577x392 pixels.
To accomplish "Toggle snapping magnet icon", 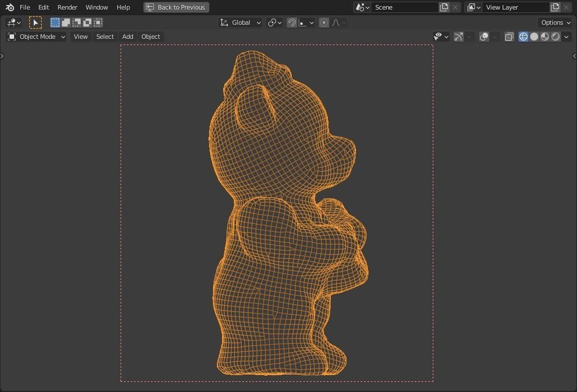I will 292,23.
